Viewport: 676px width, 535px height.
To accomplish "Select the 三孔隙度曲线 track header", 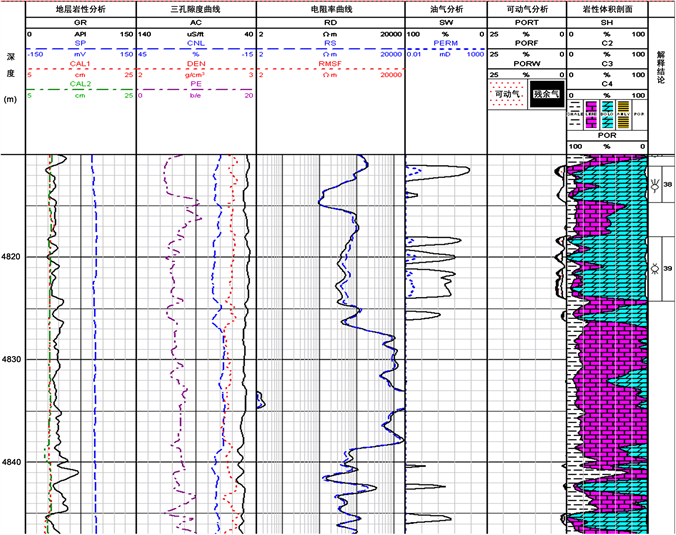I will tap(196, 7).
